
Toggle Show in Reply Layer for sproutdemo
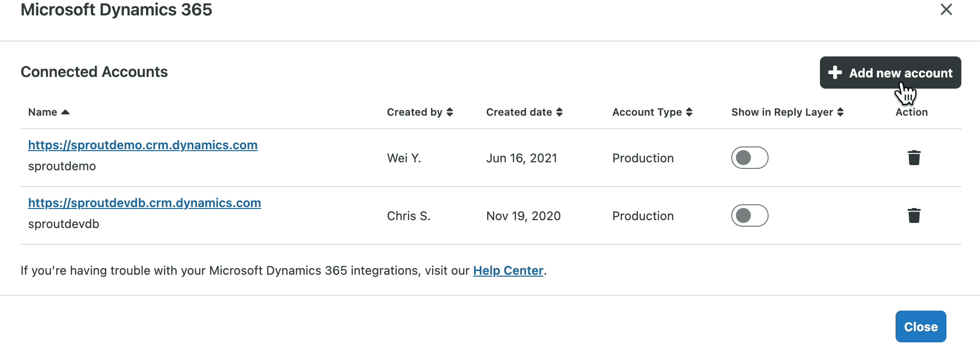(x=749, y=158)
